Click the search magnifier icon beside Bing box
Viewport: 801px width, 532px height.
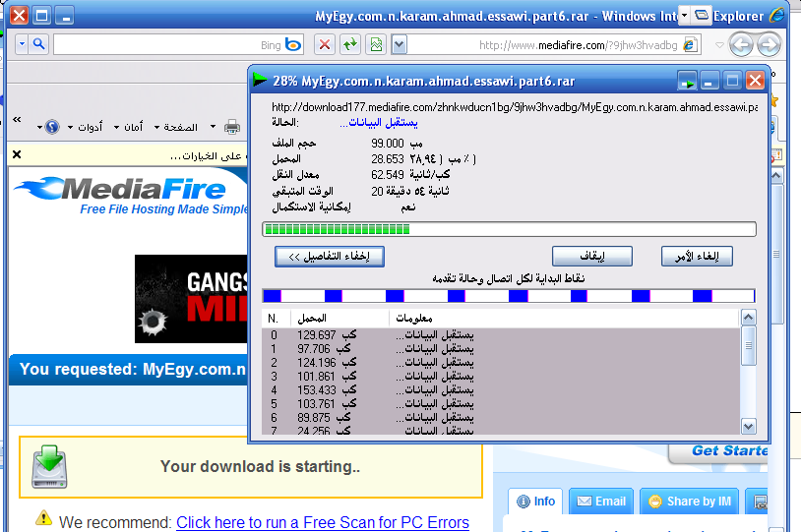[39, 44]
